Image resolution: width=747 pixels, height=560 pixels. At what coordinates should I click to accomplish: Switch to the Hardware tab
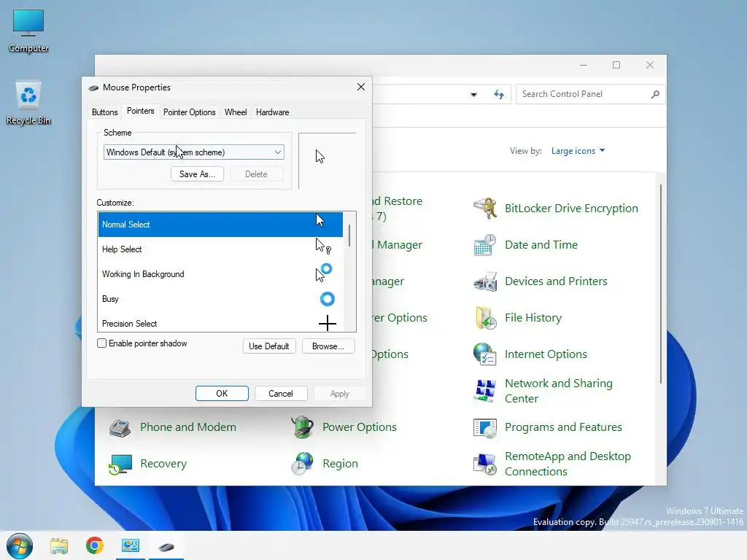(x=273, y=112)
